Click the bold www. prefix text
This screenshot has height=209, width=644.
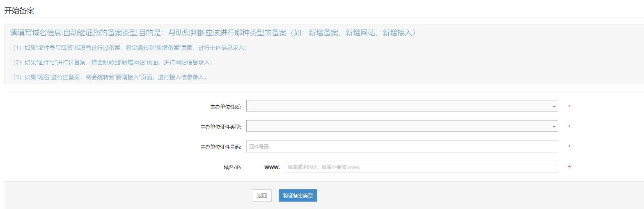pos(272,167)
